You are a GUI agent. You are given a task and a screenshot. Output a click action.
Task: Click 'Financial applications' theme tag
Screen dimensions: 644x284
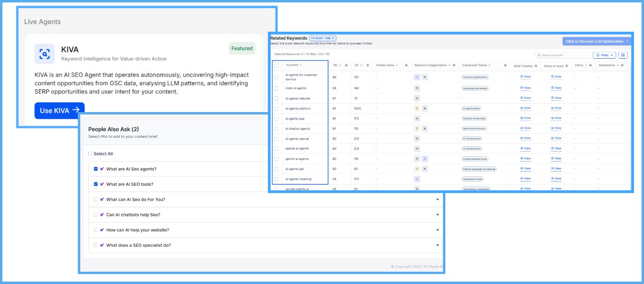pos(475,77)
